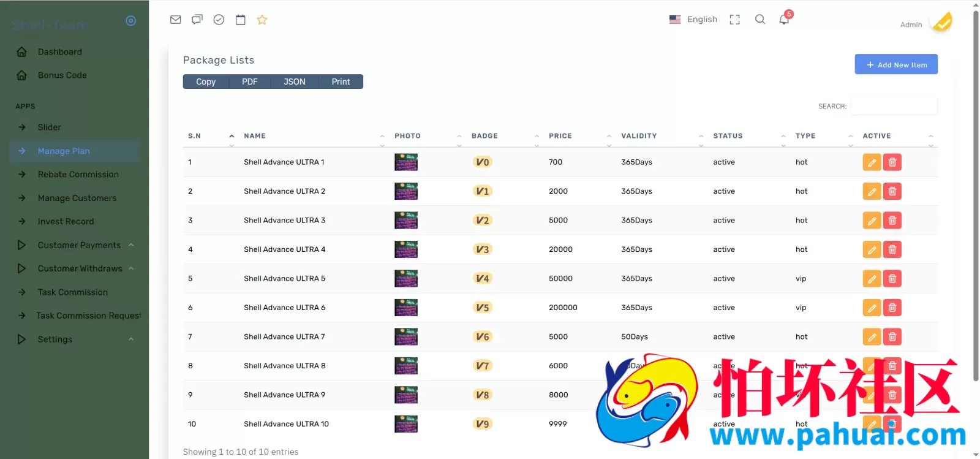Open the chat messages icon
The width and height of the screenshot is (980, 459).
(197, 20)
